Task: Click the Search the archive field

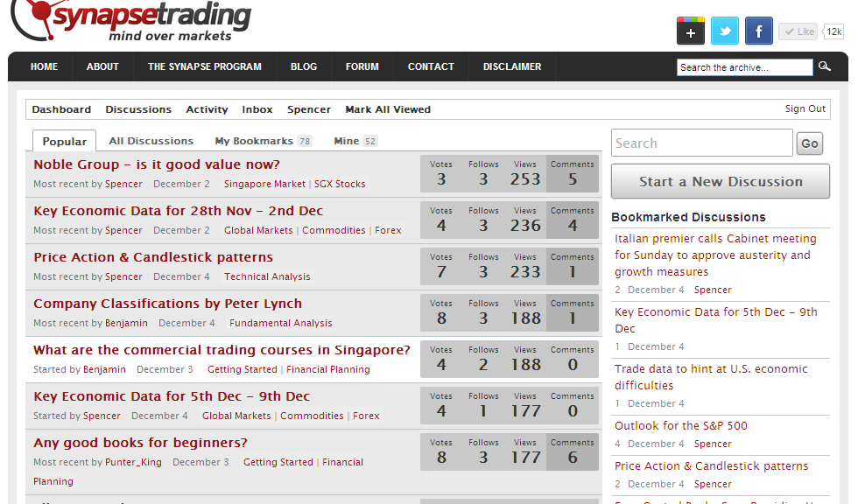Action: point(744,67)
